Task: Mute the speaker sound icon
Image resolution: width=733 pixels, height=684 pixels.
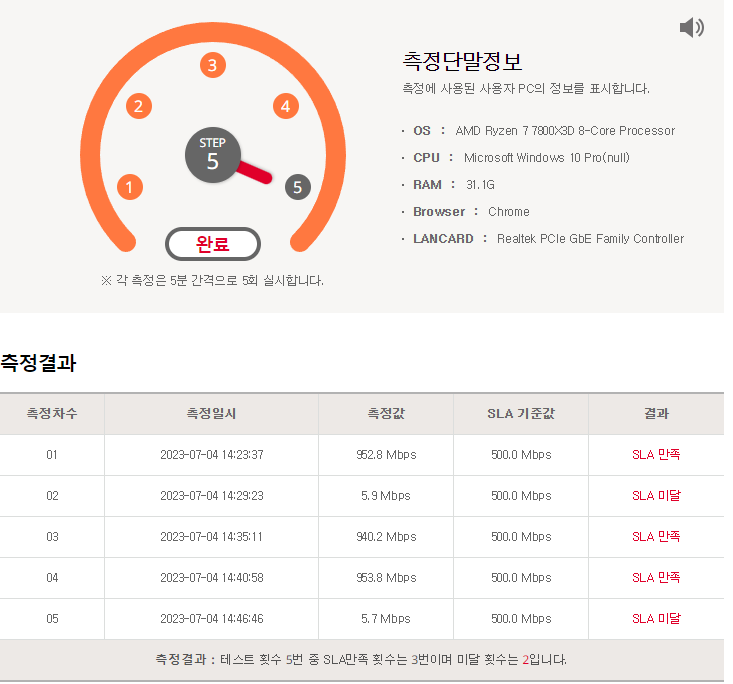Action: 691,28
